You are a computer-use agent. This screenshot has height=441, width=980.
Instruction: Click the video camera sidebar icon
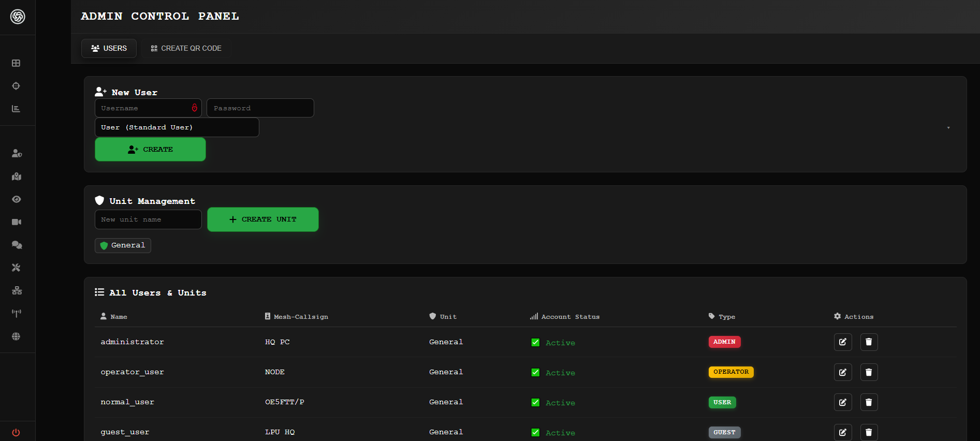(x=17, y=222)
